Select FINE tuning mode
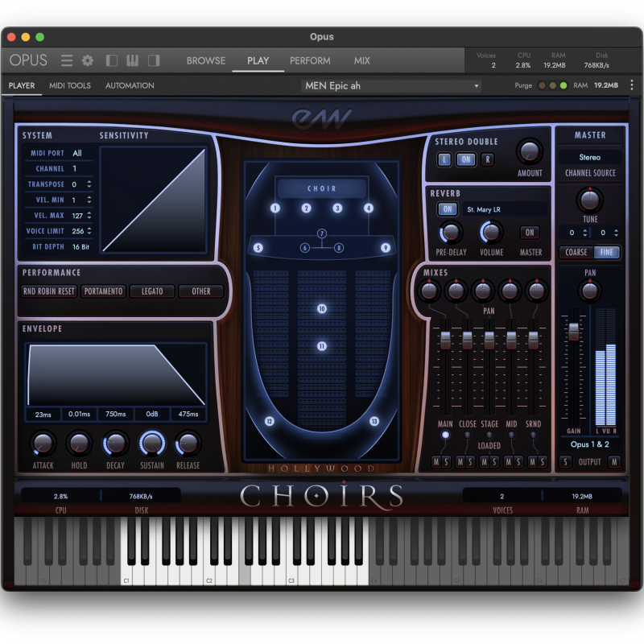The image size is (644, 644). pos(607,252)
